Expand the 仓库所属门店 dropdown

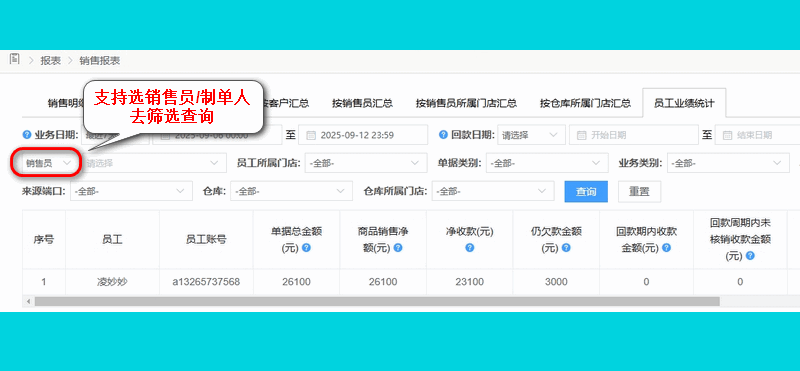[x=493, y=191]
